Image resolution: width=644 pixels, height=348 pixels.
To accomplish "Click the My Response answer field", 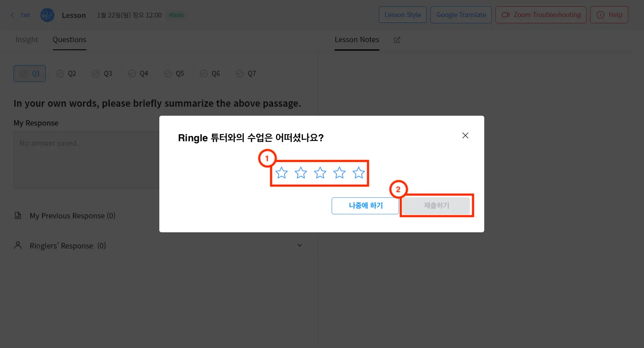I will (87, 160).
